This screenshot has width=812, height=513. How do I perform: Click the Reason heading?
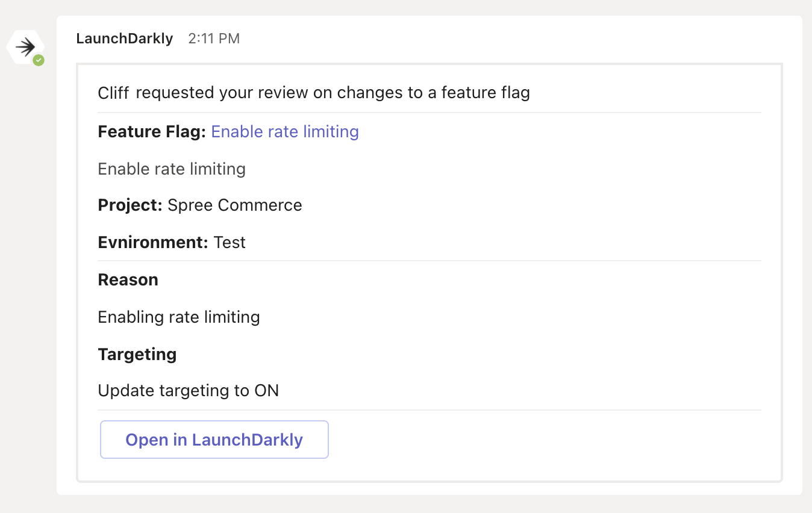(x=128, y=279)
